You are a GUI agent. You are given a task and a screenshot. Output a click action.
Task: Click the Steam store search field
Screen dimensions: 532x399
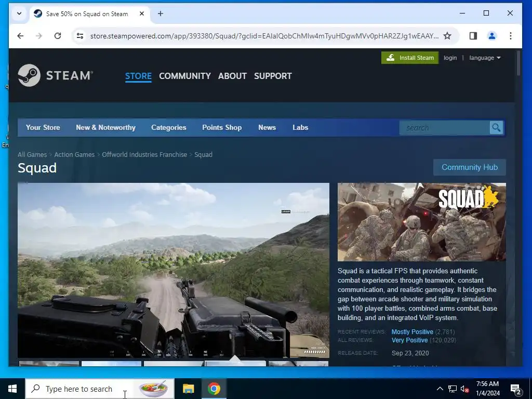(445, 128)
